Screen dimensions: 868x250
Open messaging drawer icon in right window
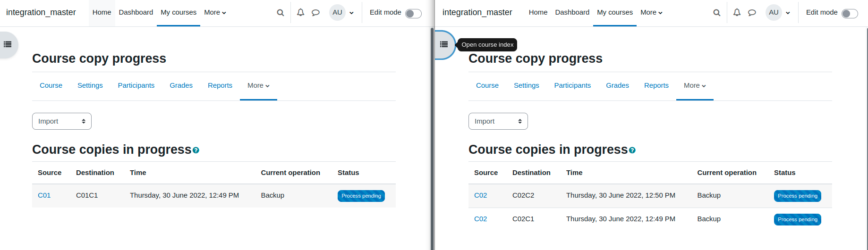click(x=752, y=13)
